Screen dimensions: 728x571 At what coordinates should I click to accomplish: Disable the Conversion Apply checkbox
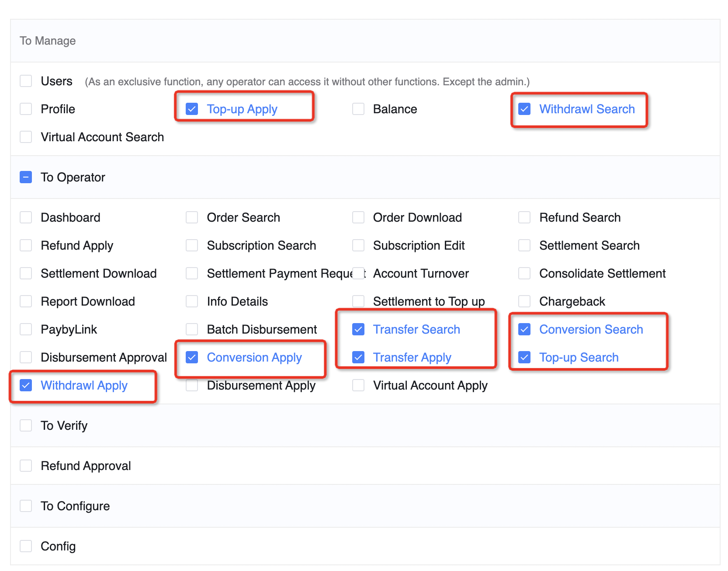click(x=192, y=357)
